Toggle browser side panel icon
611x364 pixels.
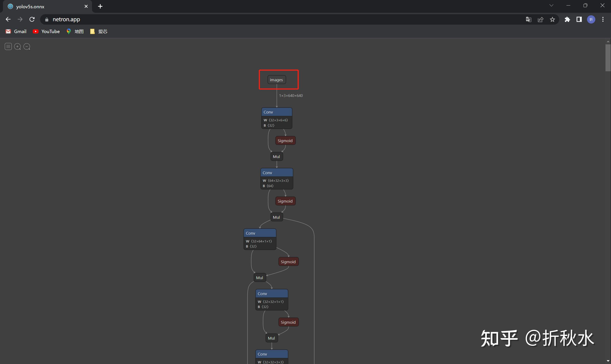pyautogui.click(x=579, y=19)
